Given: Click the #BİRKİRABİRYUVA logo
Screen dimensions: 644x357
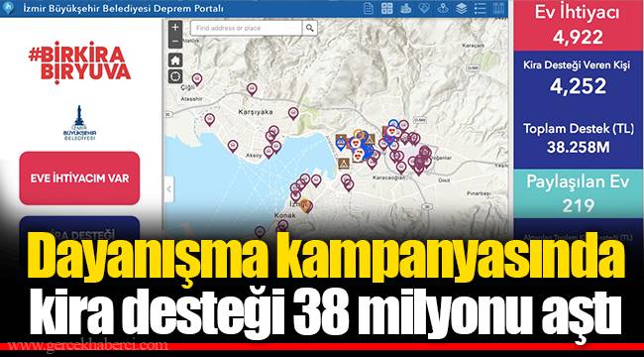Looking at the screenshot, I should 79,62.
